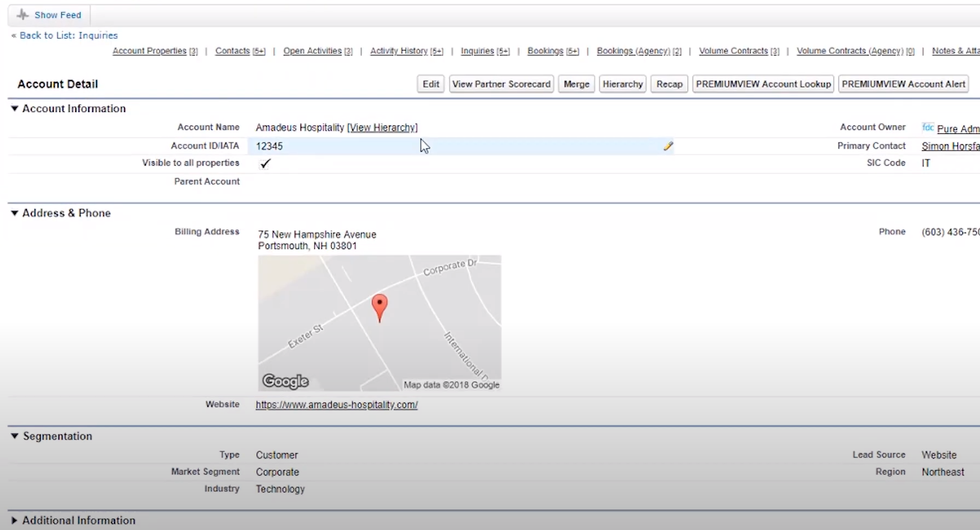Select the Amadeus Hospitality account name text

[x=300, y=128]
